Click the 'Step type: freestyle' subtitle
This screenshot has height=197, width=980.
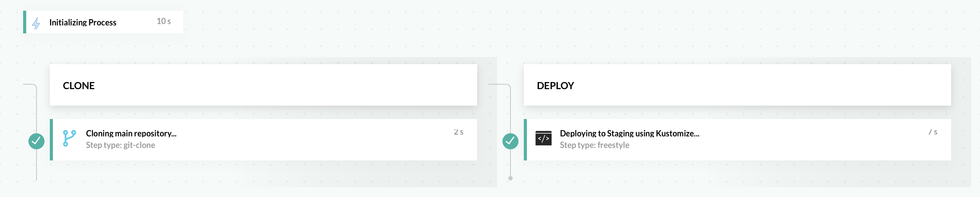click(594, 145)
